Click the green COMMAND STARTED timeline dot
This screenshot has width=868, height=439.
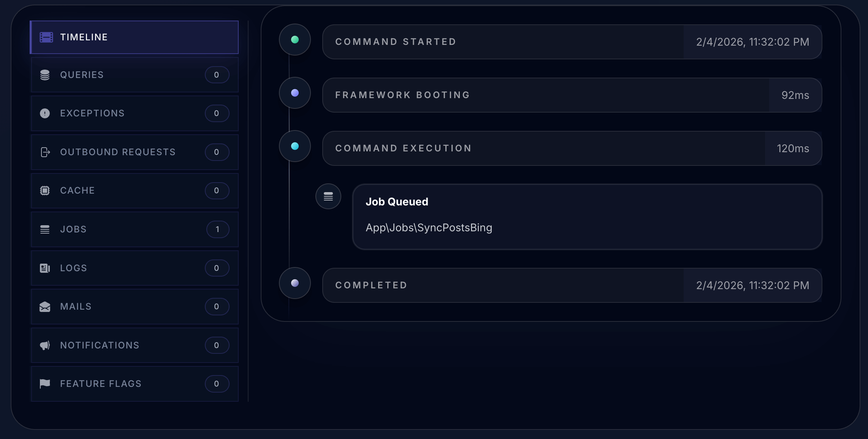tap(295, 40)
